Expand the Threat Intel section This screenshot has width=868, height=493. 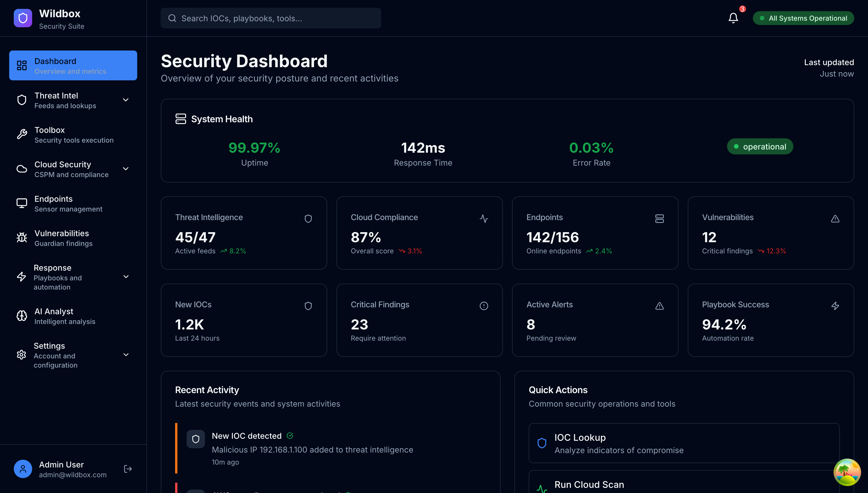tap(126, 100)
